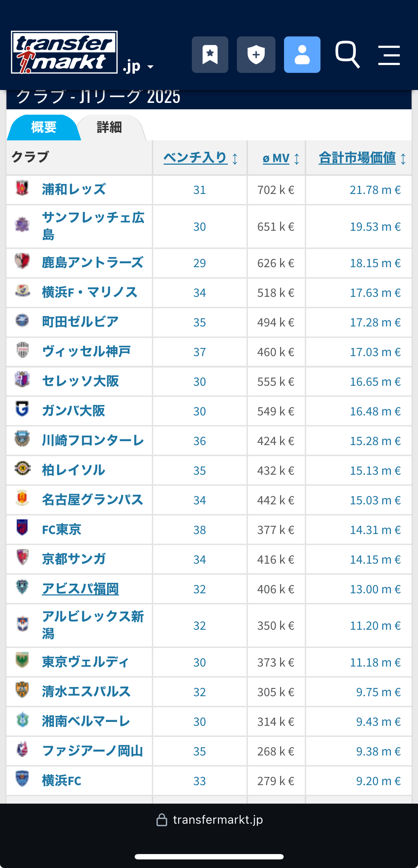Click the Transfermarkt logo
The height and width of the screenshot is (868, 418).
tap(65, 53)
